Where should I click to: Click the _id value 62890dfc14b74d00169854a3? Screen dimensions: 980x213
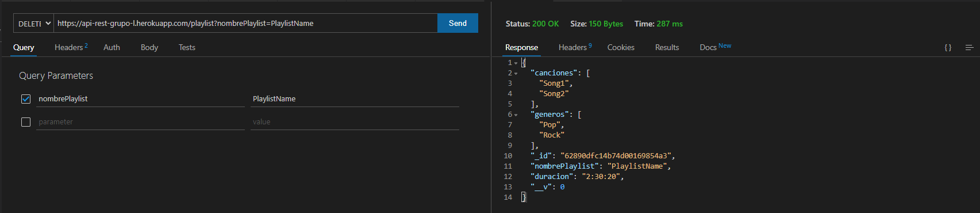coord(616,156)
